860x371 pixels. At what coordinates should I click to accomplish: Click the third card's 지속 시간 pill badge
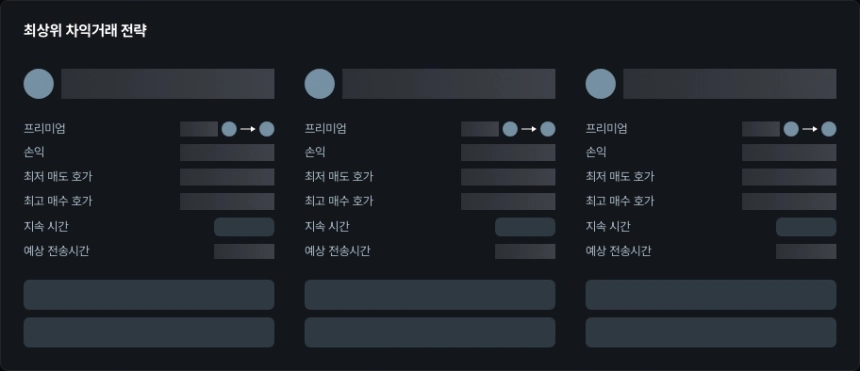click(x=806, y=227)
